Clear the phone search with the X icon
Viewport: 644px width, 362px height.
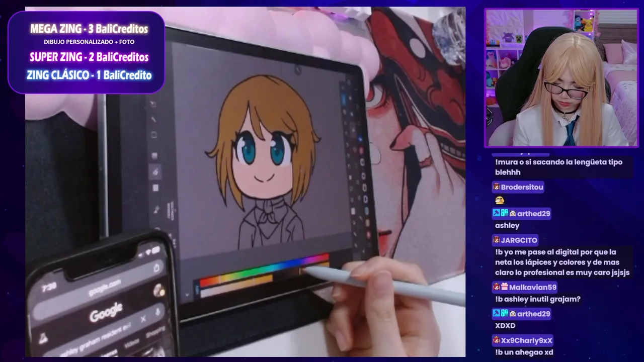143,319
